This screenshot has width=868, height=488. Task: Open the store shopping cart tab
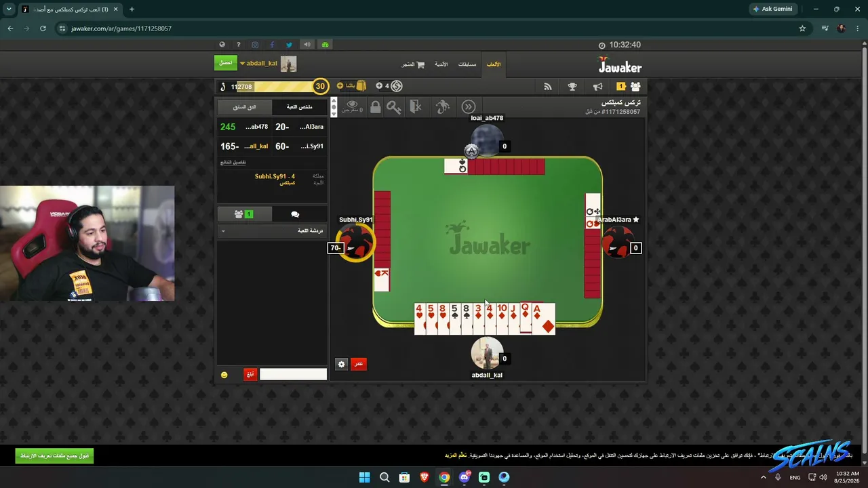[413, 64]
